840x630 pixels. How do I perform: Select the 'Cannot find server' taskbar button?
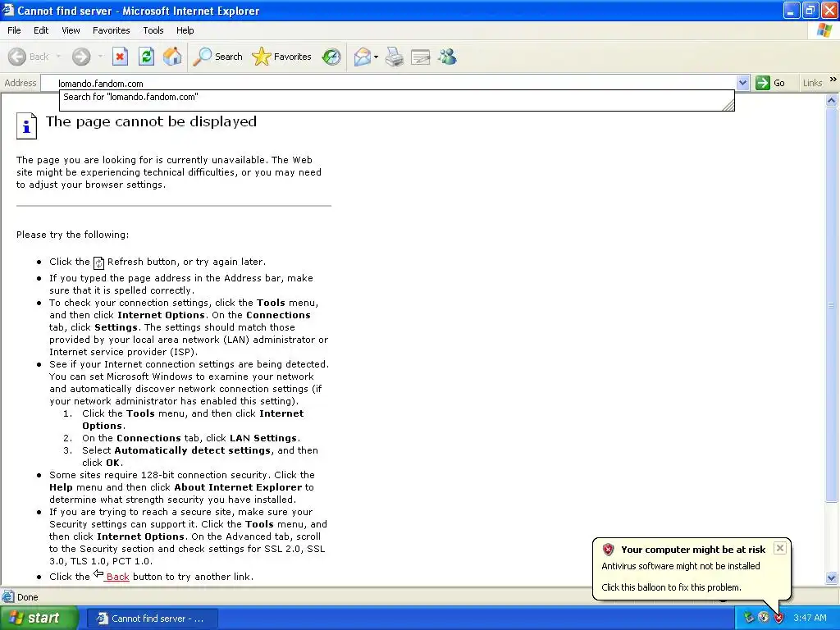click(x=152, y=619)
